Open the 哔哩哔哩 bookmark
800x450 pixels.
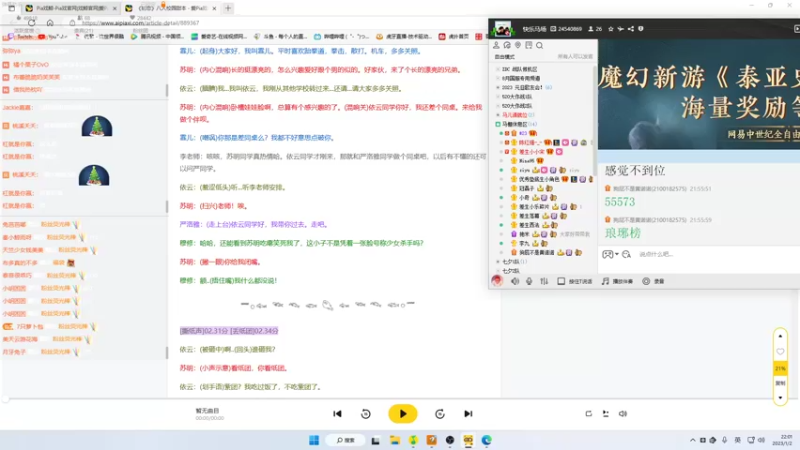pos(341,37)
